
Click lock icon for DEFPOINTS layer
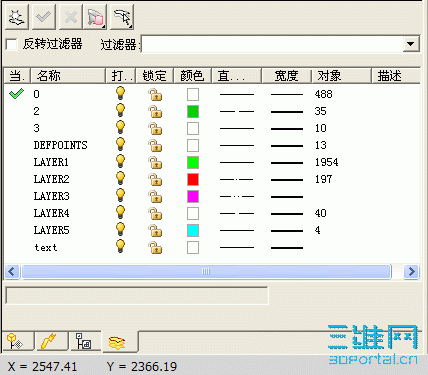pyautogui.click(x=155, y=145)
